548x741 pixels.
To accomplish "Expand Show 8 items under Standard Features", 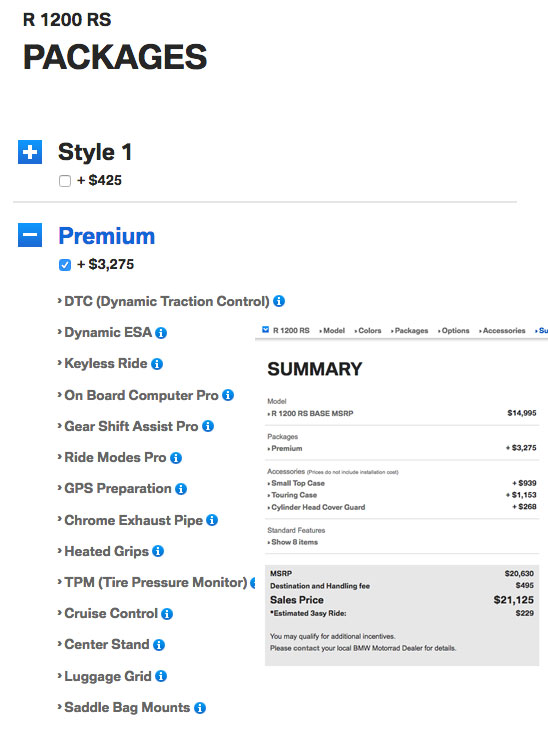I will click(293, 542).
